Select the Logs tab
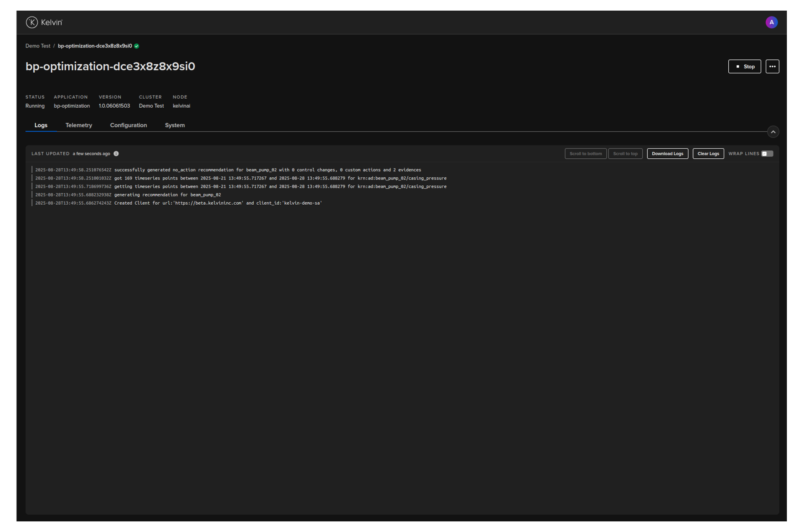Image resolution: width=803 pixels, height=532 pixels. (41, 125)
